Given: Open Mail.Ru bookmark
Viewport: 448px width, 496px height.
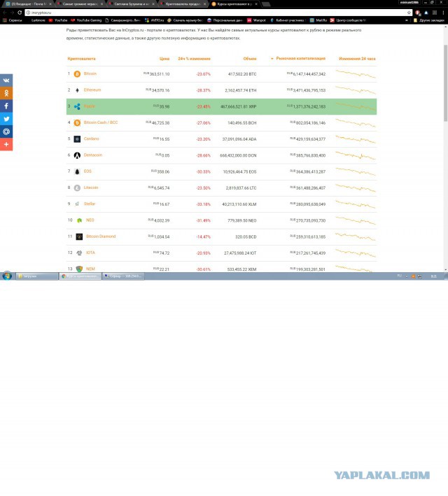Looking at the screenshot, I should point(318,20).
